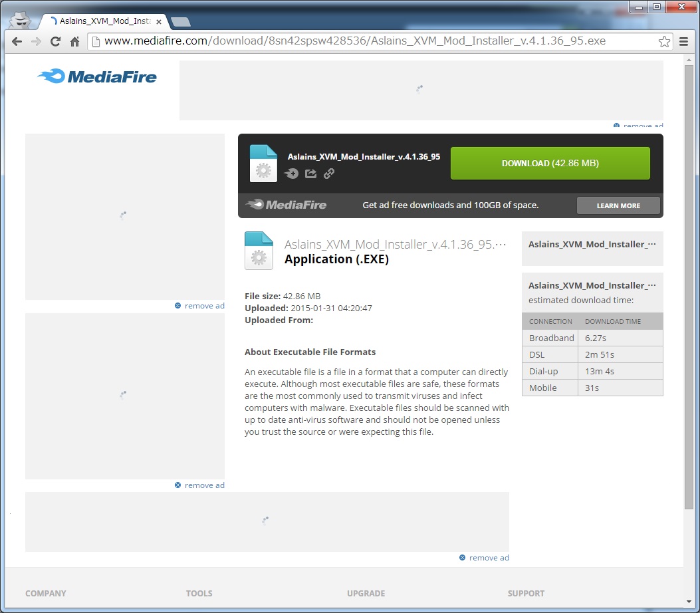Image resolution: width=700 pixels, height=613 pixels.
Task: Click the UPGRADE footer heading
Action: tap(366, 593)
